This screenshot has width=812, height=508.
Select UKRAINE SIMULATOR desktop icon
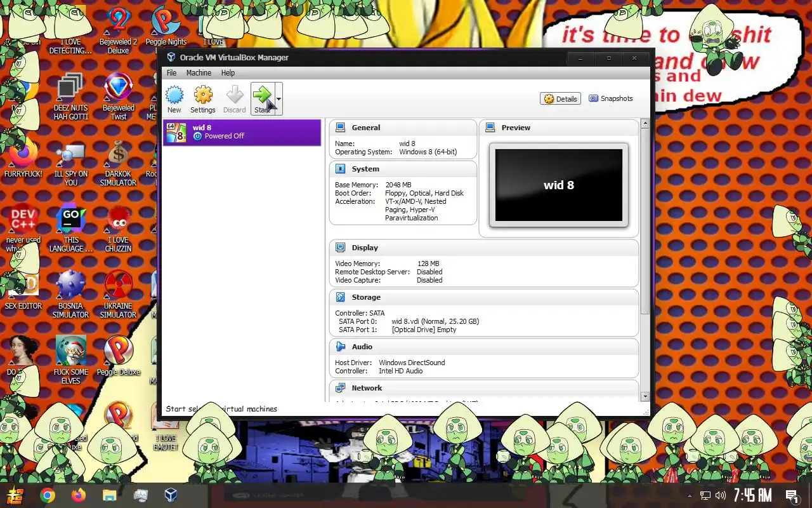click(118, 295)
